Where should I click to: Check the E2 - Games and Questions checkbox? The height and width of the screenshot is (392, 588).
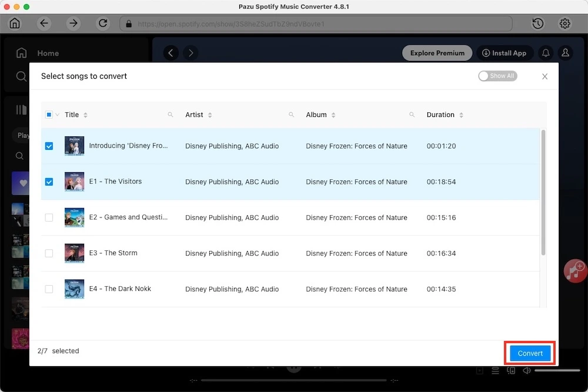pos(49,217)
